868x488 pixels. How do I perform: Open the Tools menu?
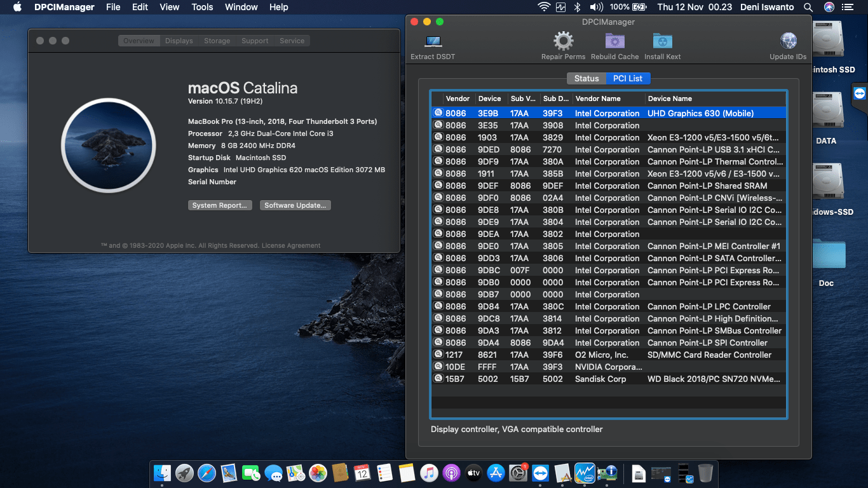[x=202, y=7]
